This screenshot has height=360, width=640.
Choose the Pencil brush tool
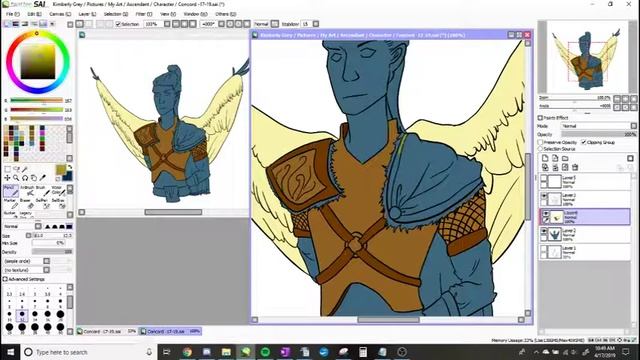(x=11, y=191)
